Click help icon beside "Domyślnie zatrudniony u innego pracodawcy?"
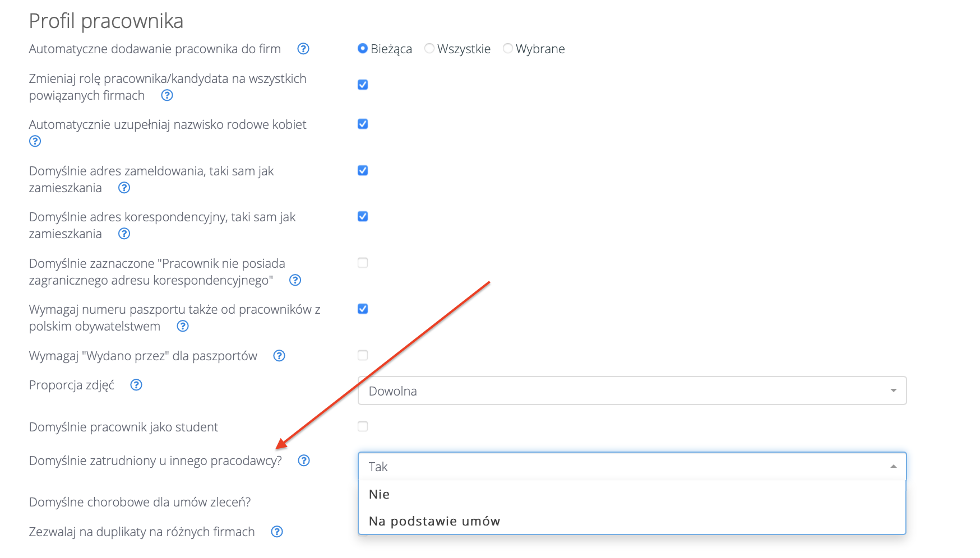This screenshot has width=980, height=558. point(304,461)
